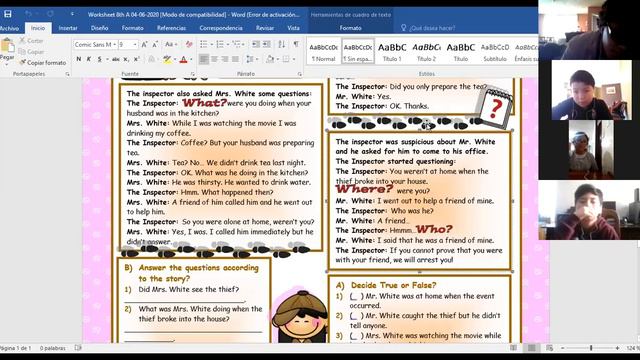Click the Undo arrow icon
640x360 pixels.
28,14
